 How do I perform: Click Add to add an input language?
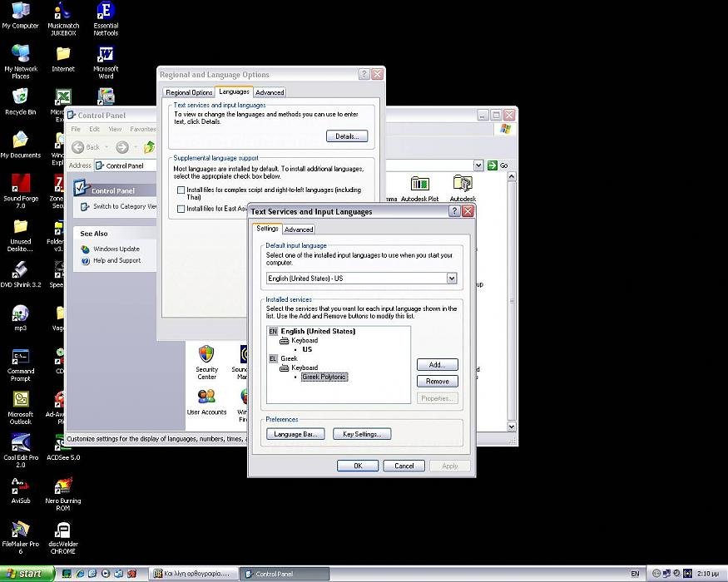[437, 364]
